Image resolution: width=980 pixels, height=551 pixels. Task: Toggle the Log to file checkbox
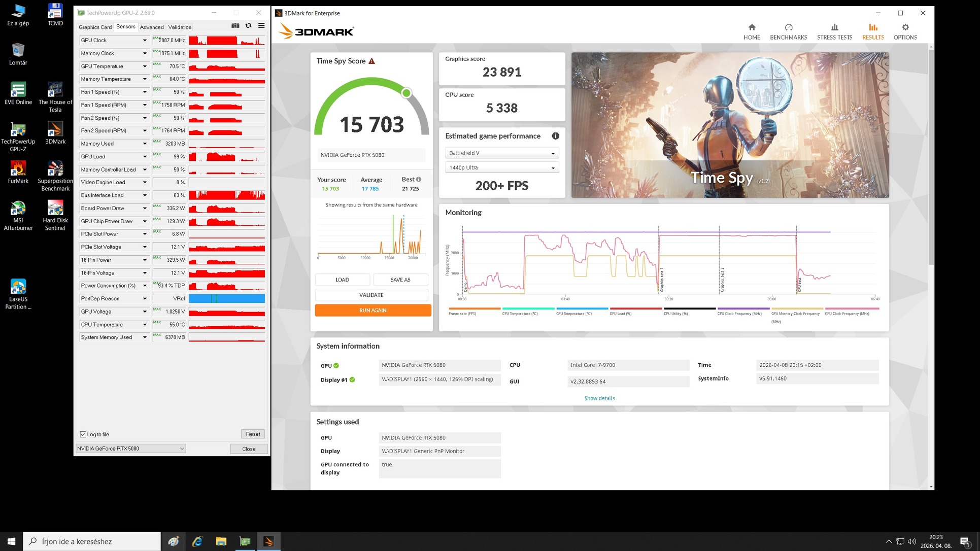pyautogui.click(x=83, y=434)
